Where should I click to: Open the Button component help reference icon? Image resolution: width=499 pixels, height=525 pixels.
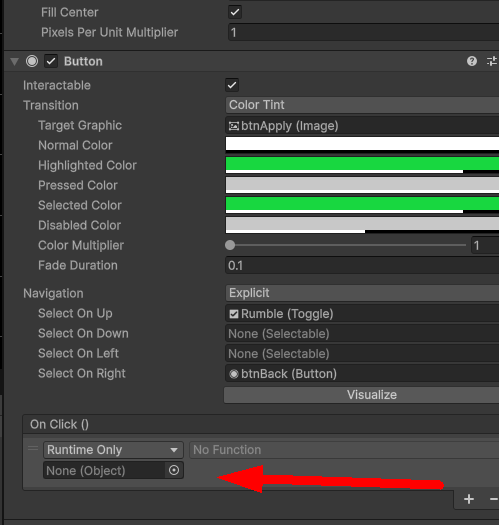(x=472, y=61)
